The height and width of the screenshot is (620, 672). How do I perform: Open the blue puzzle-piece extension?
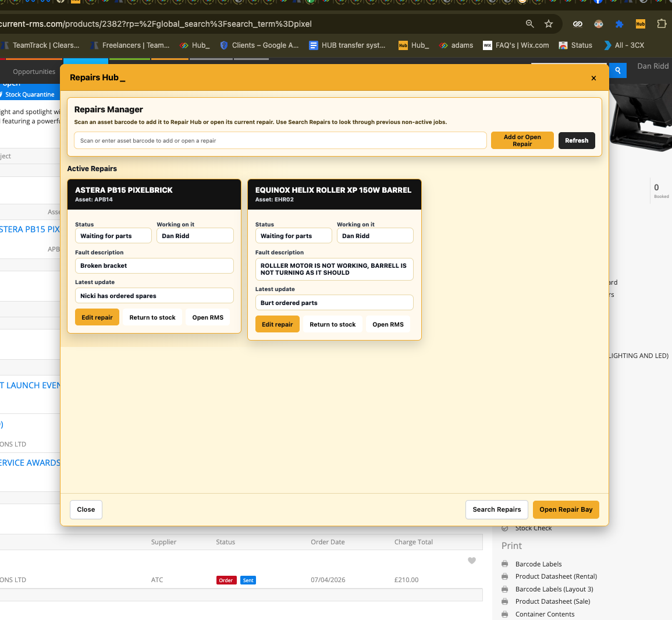pos(619,24)
